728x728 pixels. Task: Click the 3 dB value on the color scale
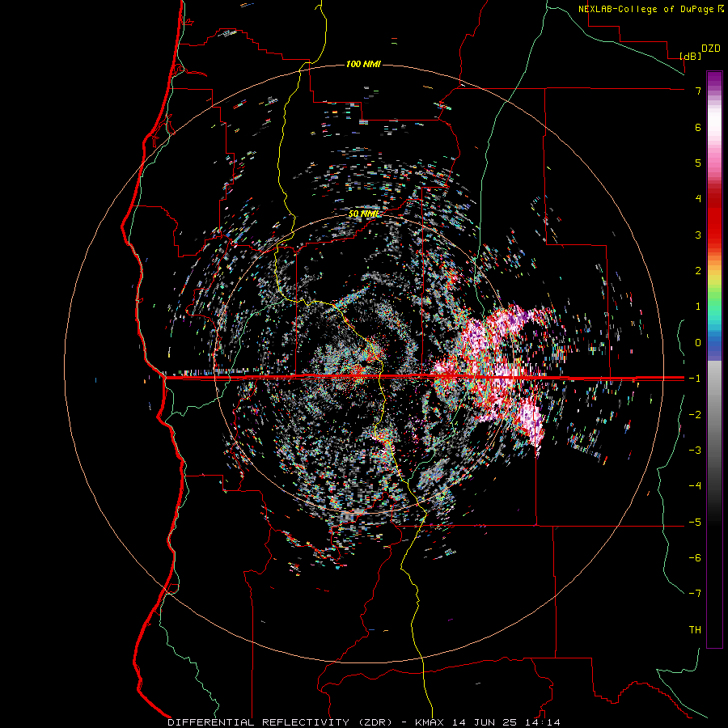pos(698,235)
